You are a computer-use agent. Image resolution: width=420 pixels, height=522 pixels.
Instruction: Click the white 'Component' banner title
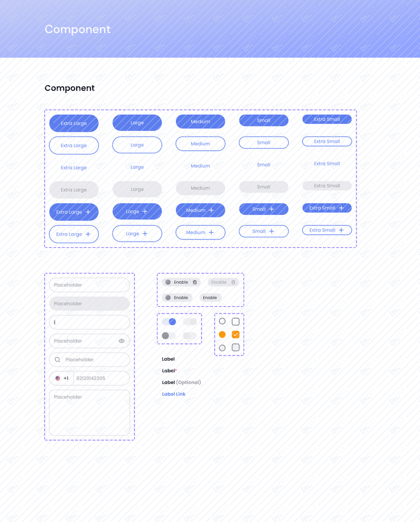(78, 29)
